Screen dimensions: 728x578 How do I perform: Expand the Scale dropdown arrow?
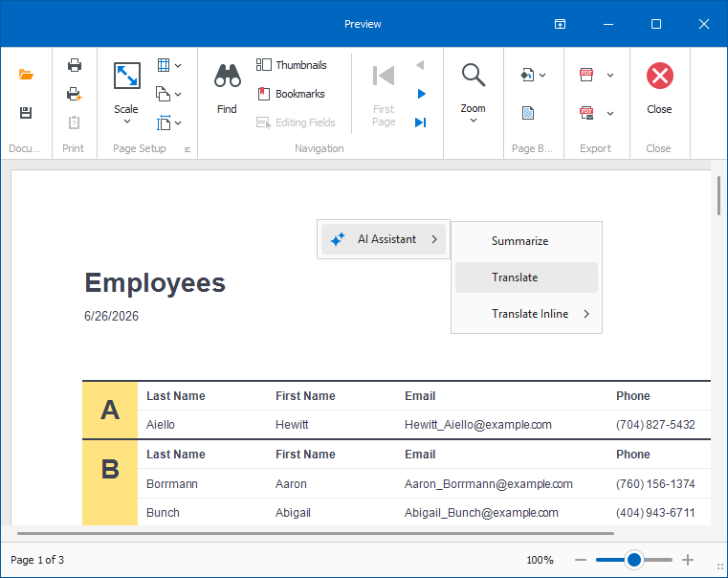[x=126, y=122]
